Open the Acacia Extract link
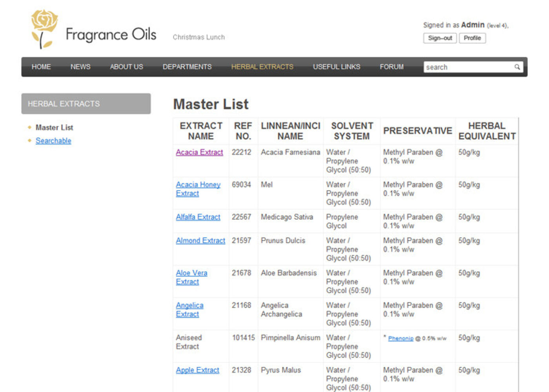Image resolution: width=549 pixels, height=392 pixels. click(x=199, y=152)
